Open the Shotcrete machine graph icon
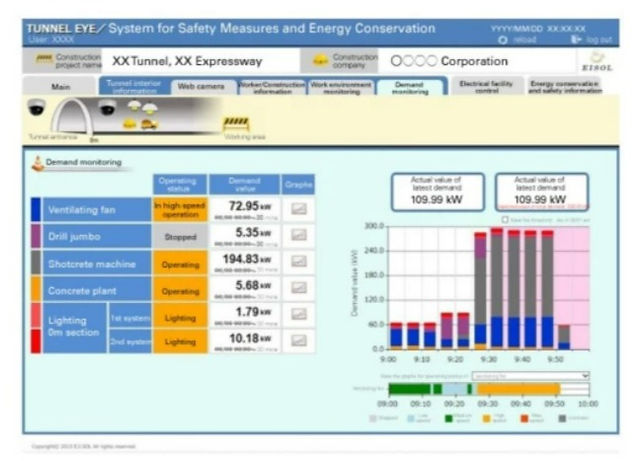The image size is (640, 461). (298, 261)
